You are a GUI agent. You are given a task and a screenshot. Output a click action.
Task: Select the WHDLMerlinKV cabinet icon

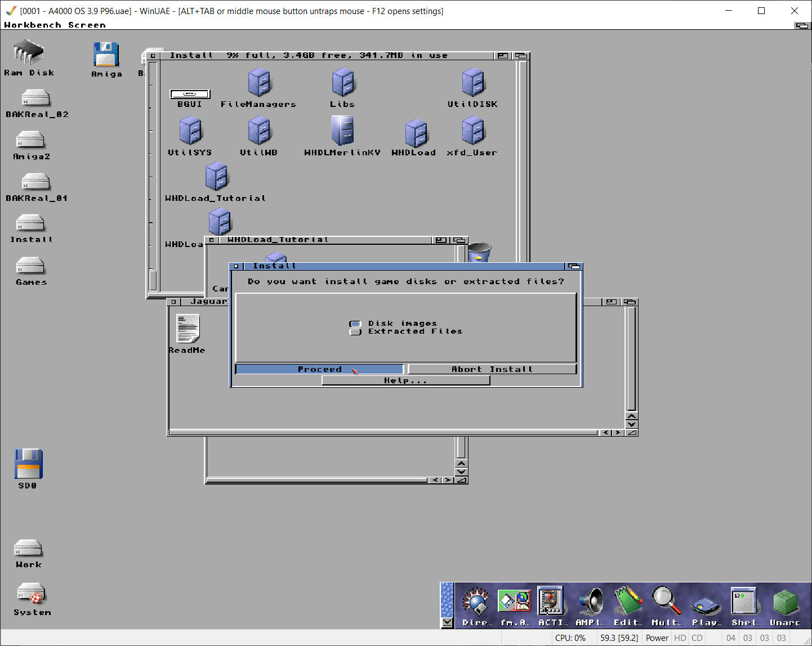(342, 131)
